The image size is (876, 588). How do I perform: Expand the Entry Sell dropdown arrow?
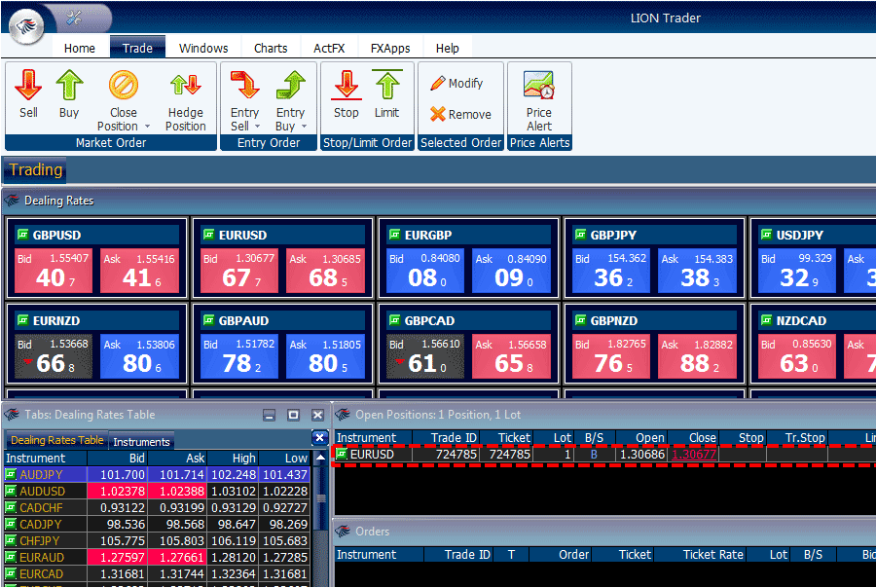tap(258, 127)
